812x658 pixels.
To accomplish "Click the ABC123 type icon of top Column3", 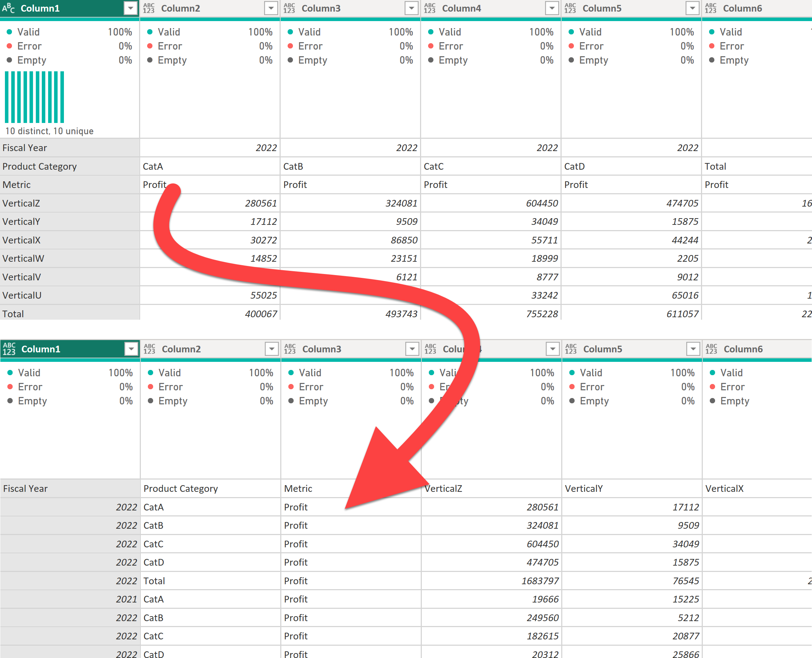I will [289, 8].
